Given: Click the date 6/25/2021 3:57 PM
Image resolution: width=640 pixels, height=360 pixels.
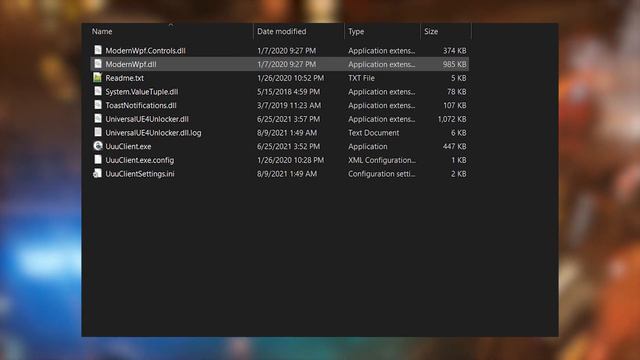Looking at the screenshot, I should [x=288, y=119].
